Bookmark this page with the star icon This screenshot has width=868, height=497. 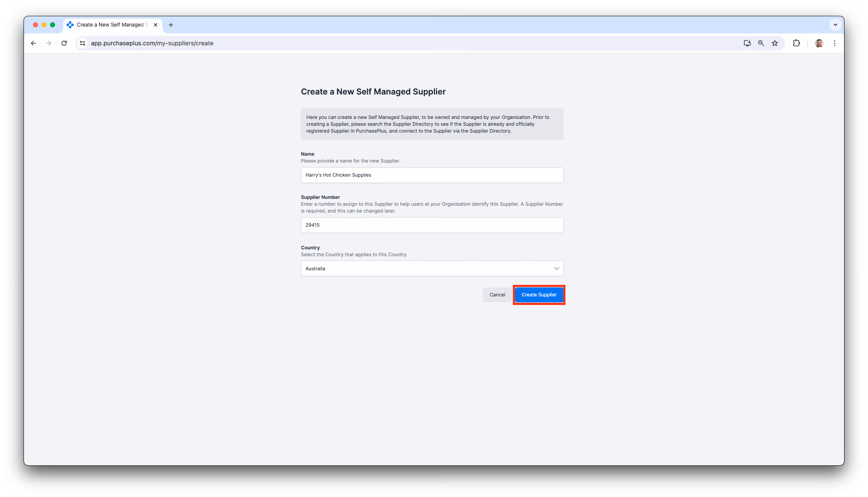(775, 43)
